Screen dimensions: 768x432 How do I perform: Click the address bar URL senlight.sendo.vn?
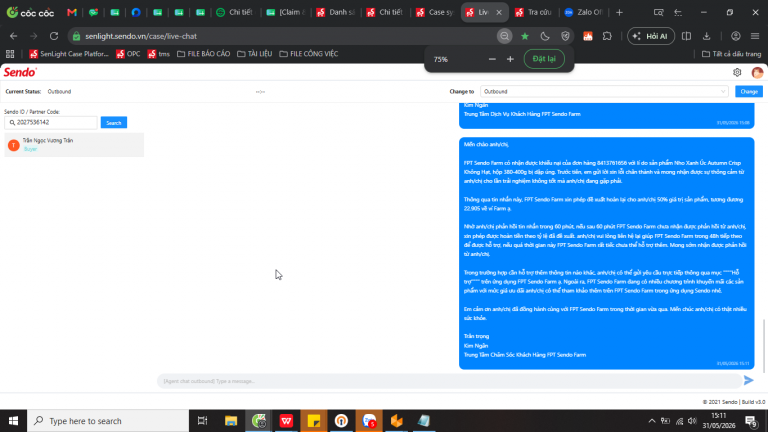(141, 36)
